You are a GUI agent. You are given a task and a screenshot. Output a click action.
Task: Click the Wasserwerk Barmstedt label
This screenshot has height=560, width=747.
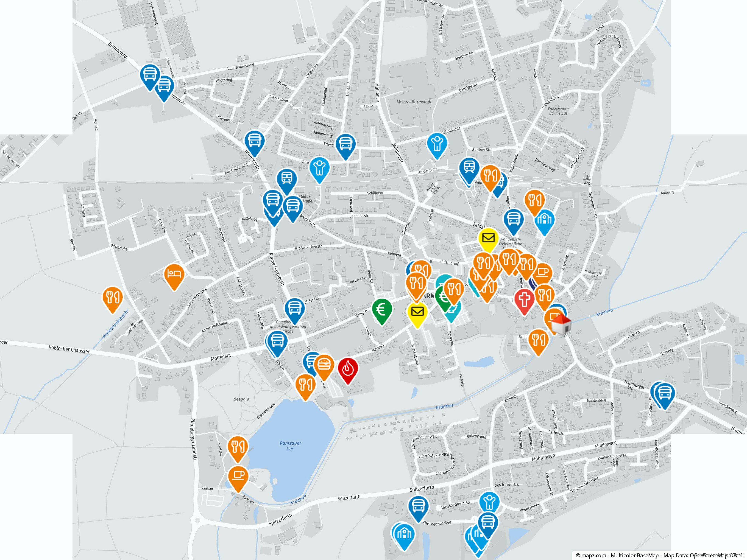click(x=558, y=111)
